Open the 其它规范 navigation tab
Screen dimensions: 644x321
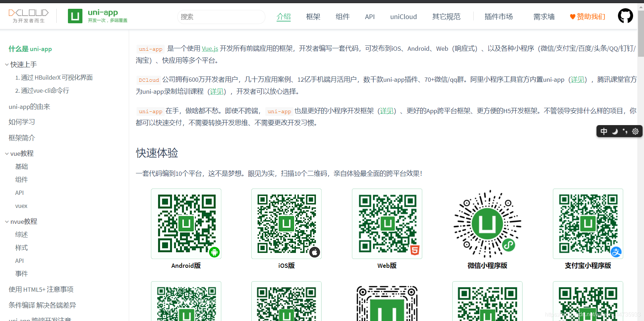coord(446,17)
